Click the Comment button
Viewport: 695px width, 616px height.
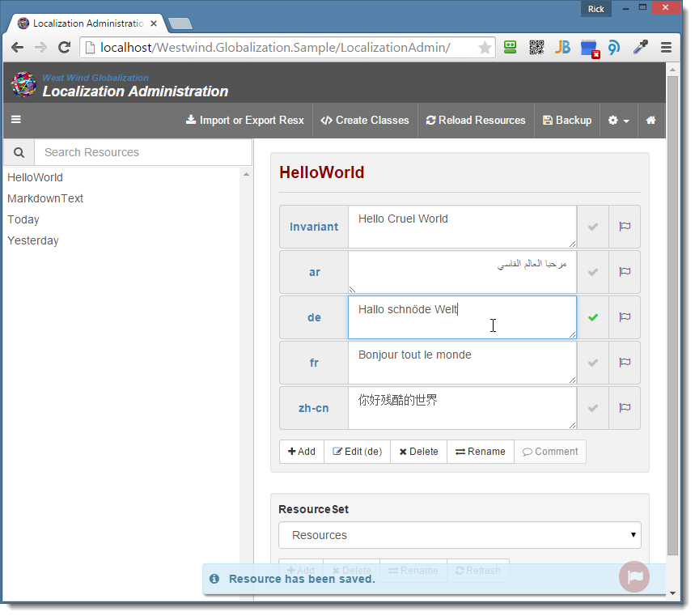click(x=550, y=452)
